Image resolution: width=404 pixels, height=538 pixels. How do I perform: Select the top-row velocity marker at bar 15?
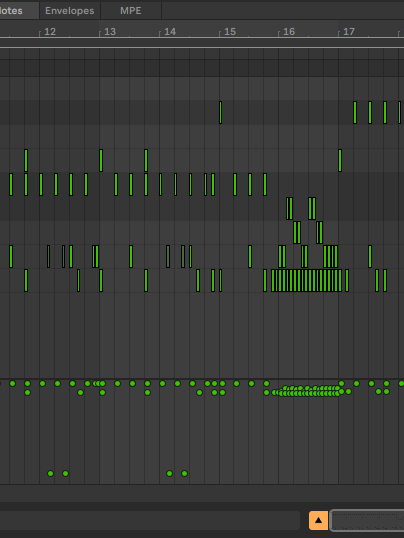click(222, 383)
